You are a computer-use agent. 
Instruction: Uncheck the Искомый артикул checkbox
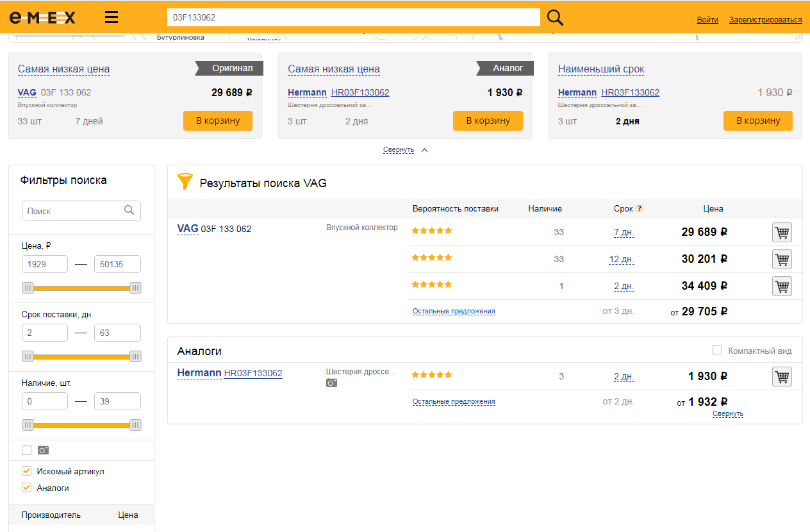[26, 471]
